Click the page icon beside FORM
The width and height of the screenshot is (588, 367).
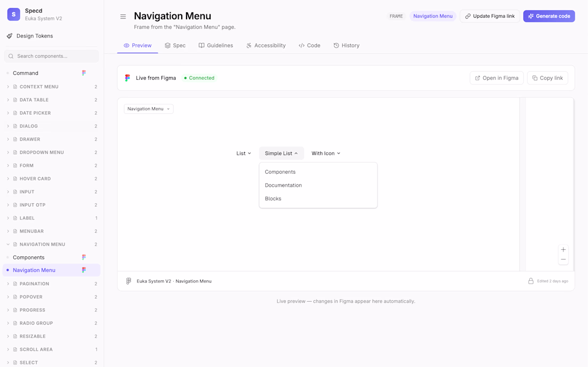(15, 165)
